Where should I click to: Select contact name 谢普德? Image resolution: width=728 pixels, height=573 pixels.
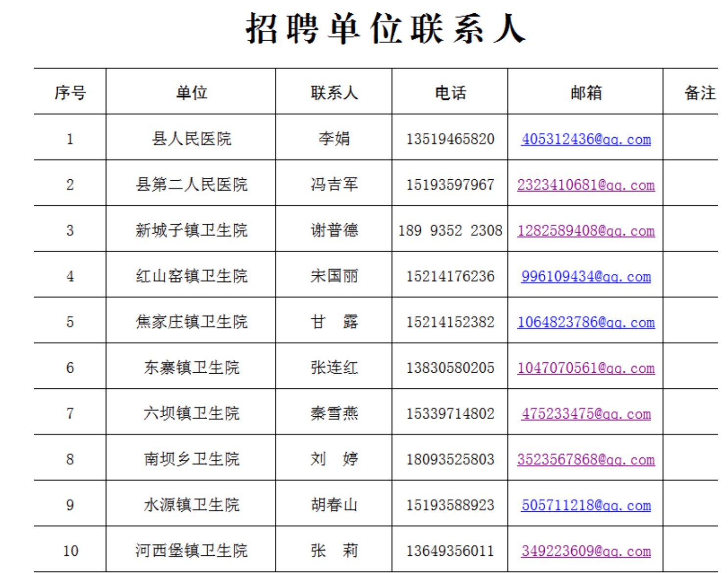point(334,230)
